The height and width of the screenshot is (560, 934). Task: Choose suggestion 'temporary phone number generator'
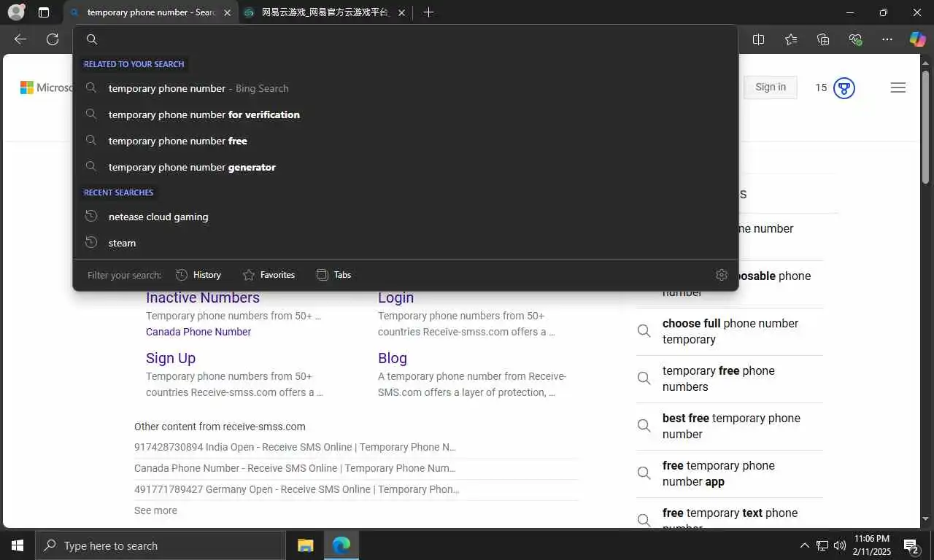[406, 167]
